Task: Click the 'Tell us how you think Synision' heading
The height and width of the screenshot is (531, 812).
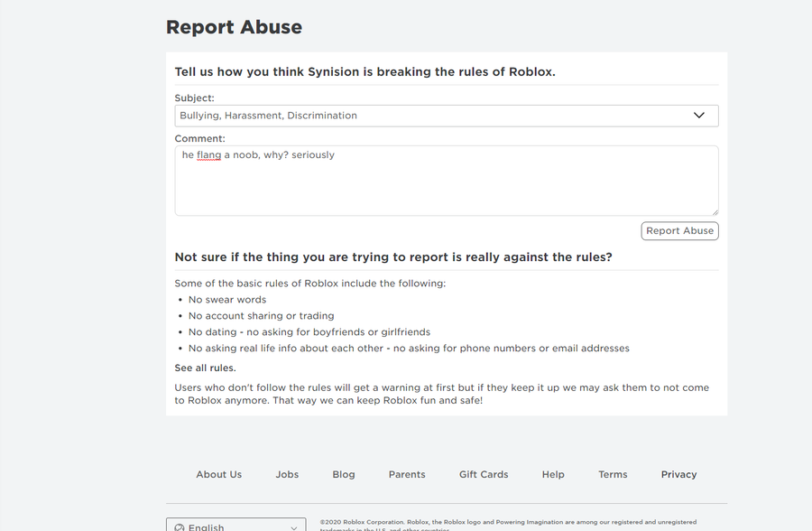Action: point(364,71)
